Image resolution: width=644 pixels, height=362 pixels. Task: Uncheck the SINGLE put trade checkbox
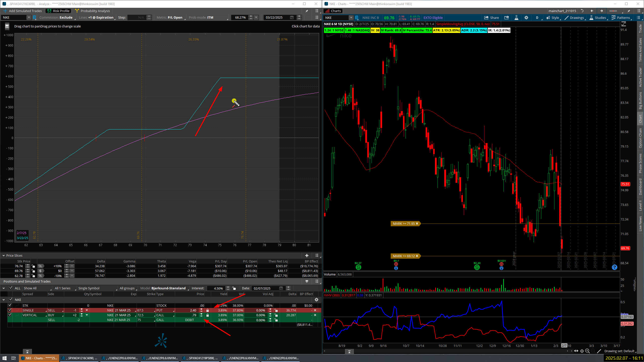10,310
